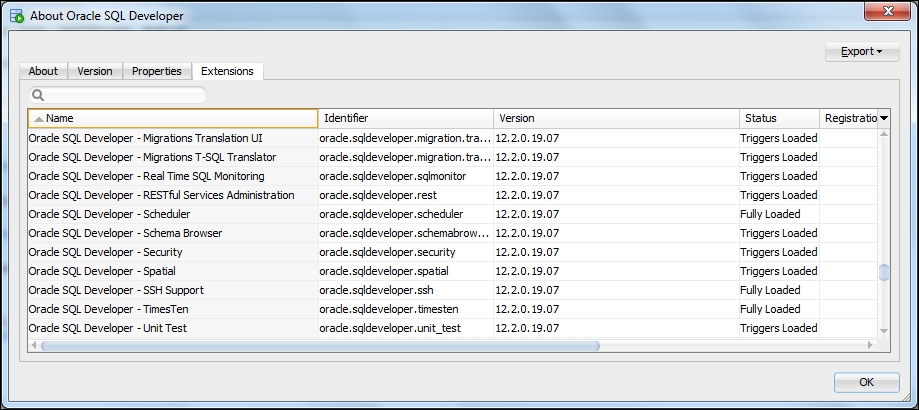
Task: Select the TimesTen extension name
Action: (108, 309)
